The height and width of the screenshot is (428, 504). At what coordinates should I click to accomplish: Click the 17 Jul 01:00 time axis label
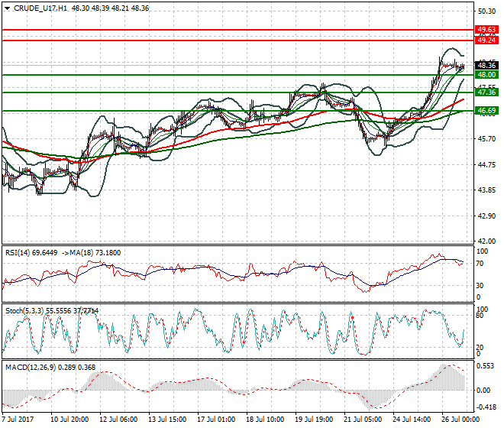pyautogui.click(x=216, y=420)
